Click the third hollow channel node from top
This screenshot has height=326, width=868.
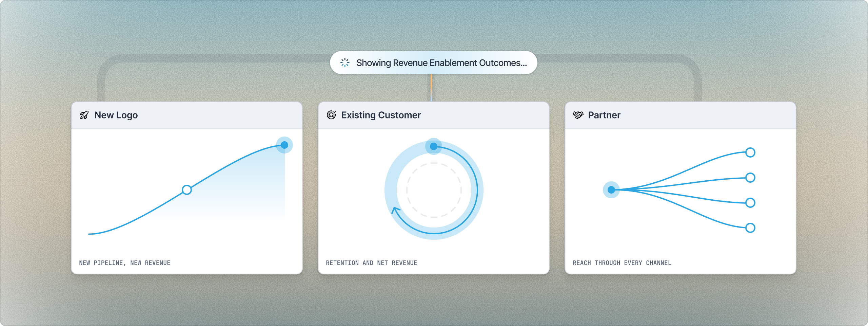pos(750,203)
